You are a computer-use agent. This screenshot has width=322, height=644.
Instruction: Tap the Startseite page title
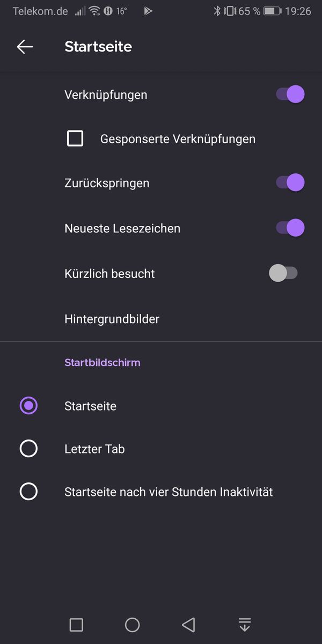(x=98, y=47)
